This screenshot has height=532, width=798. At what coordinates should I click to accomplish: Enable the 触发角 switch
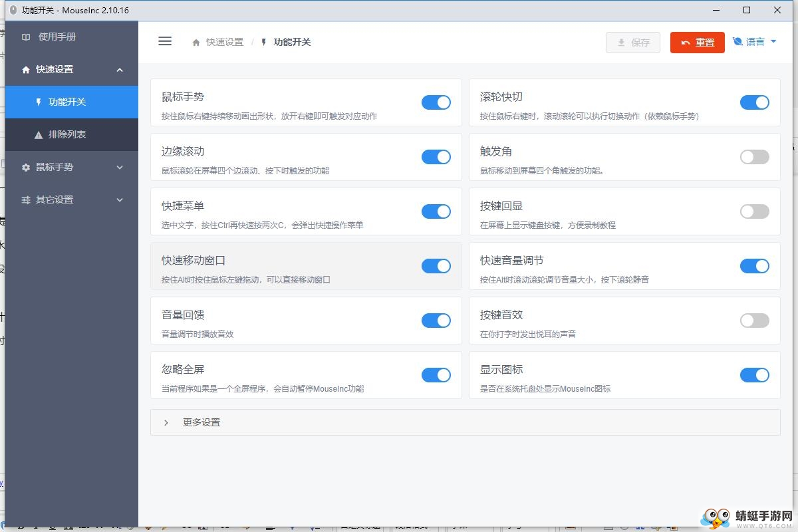[x=755, y=157]
